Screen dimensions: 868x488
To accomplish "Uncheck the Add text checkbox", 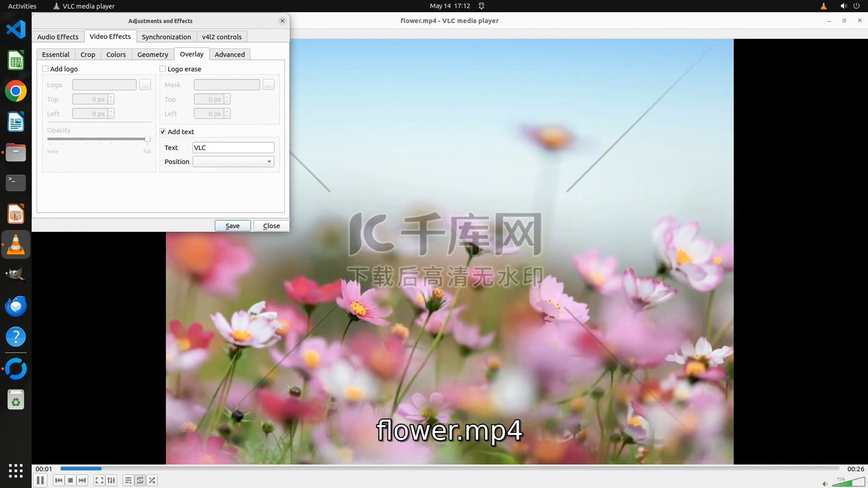I will click(163, 131).
